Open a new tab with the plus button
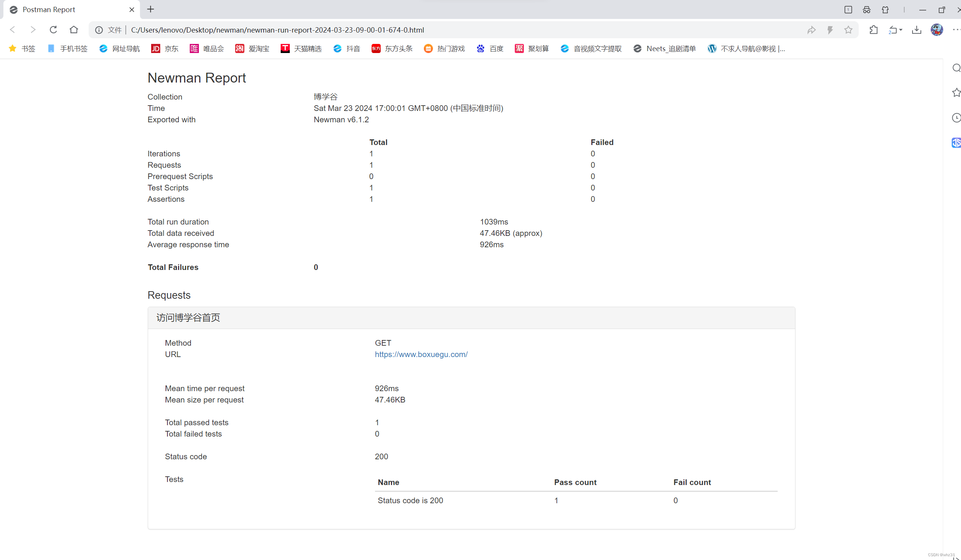Screen dimensions: 961x560 click(151, 9)
